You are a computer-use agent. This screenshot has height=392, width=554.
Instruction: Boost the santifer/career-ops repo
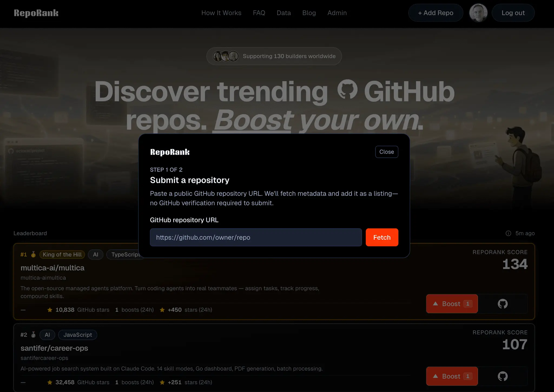point(452,376)
